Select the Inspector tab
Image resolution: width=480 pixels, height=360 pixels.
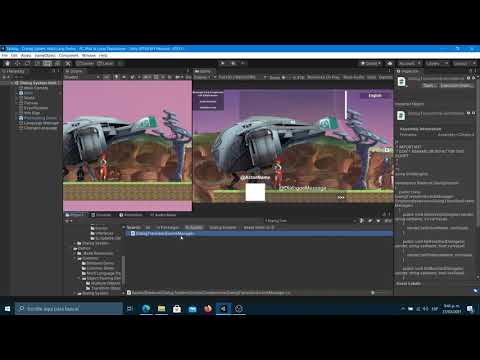pyautogui.click(x=408, y=71)
